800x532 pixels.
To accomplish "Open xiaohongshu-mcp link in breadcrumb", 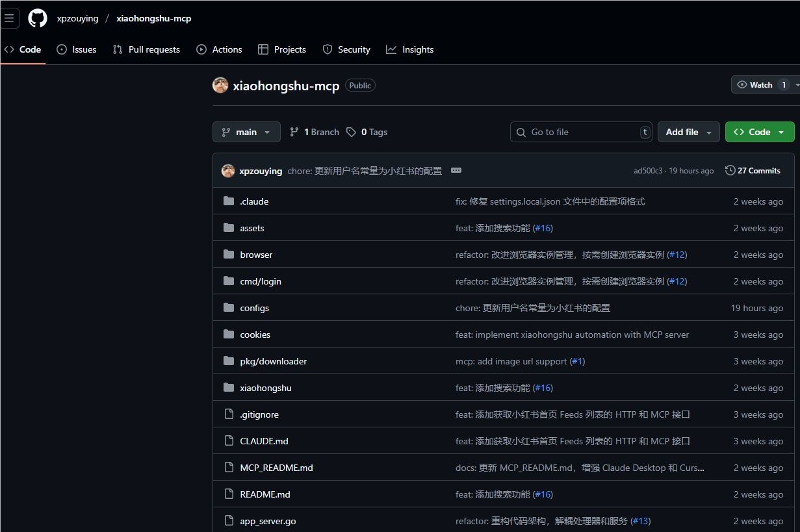I will pos(154,18).
